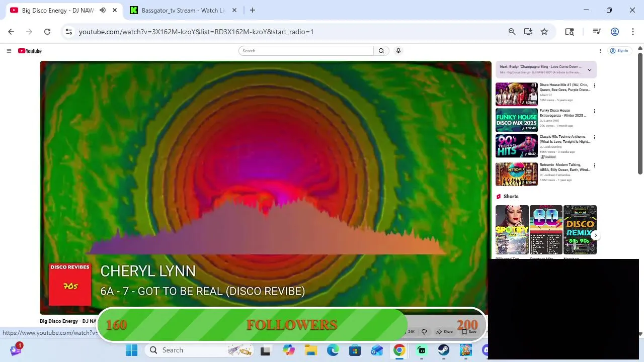644x362 pixels.
Task: Go forward with the browser forward arrow
Action: tap(29, 32)
